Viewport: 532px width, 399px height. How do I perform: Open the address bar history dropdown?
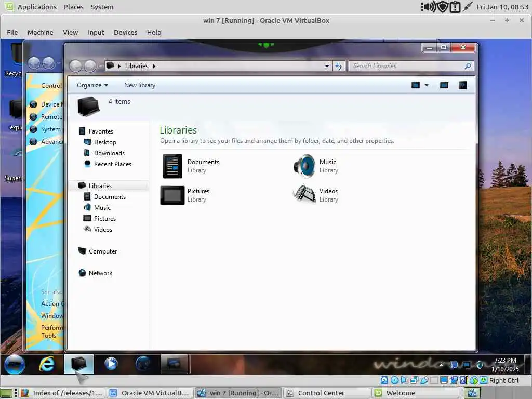tap(327, 66)
